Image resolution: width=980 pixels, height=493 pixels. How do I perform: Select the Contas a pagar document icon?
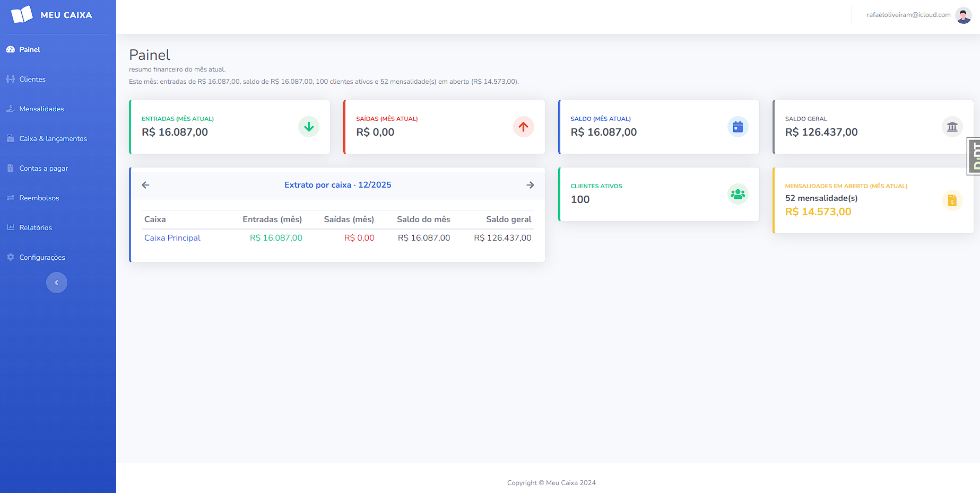pyautogui.click(x=11, y=168)
